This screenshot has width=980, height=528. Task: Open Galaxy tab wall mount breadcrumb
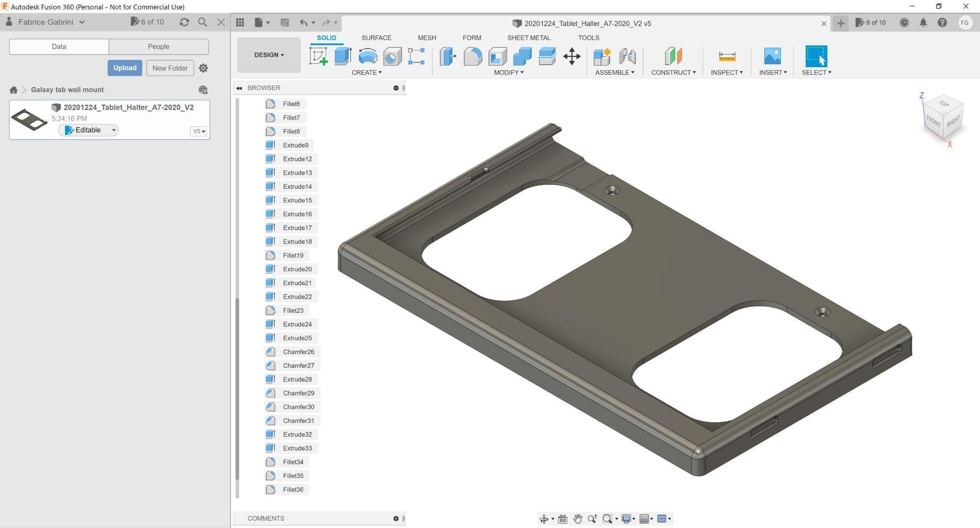point(67,90)
